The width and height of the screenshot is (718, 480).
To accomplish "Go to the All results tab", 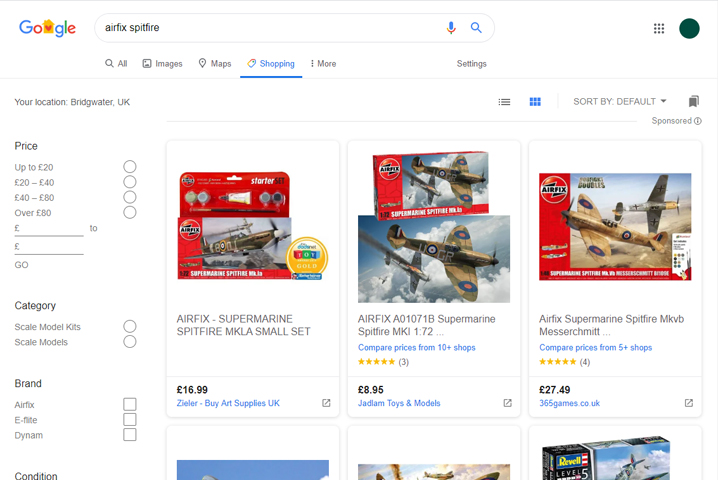I will 116,64.
